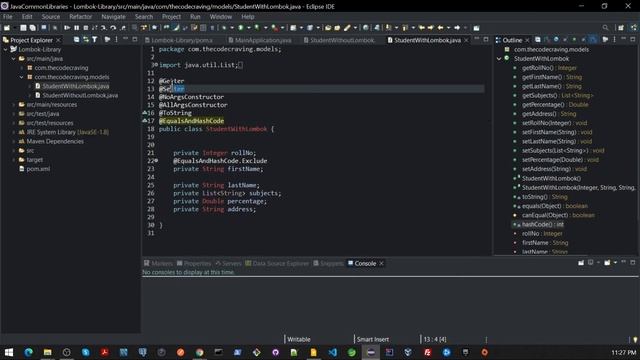Expand the folded imports at line 3
Image resolution: width=640 pixels, height=360 pixels.
tap(155, 65)
